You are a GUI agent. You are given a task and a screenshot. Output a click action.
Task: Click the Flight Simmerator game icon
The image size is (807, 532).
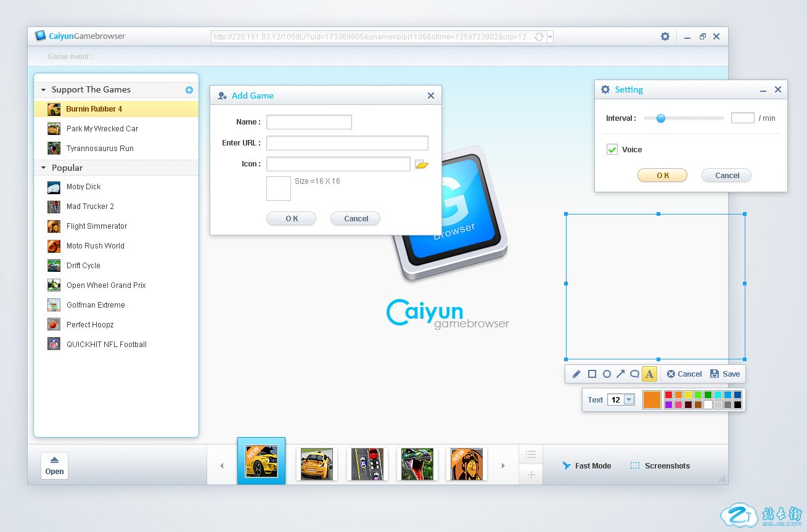click(54, 226)
